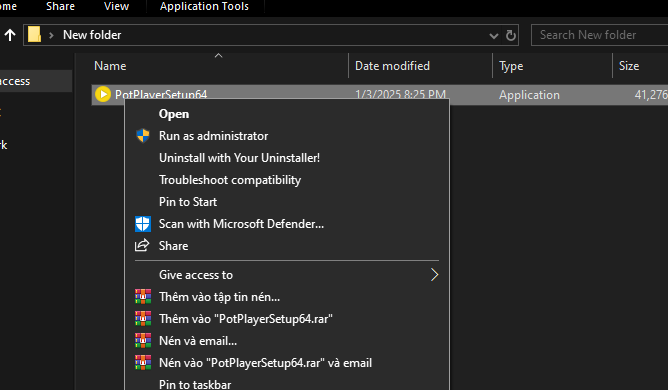
Task: Select Thêm vào "PotPlayerSetup64.rar"
Action: pyautogui.click(x=287, y=319)
